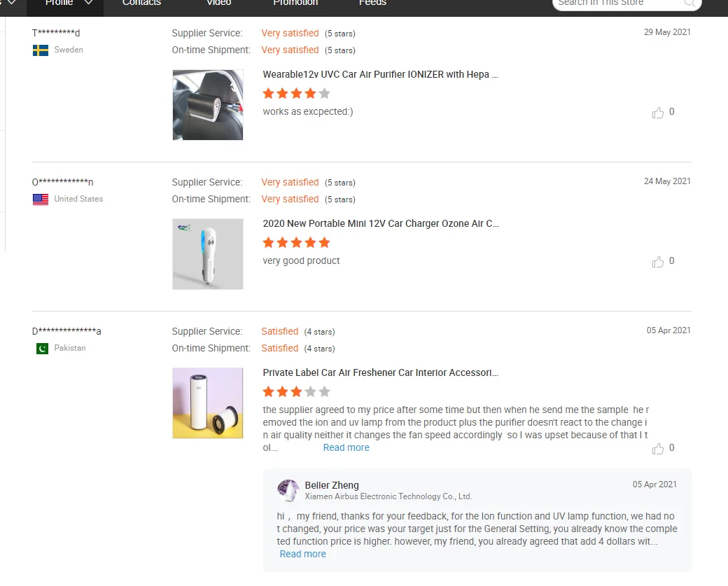Viewport: 728px width, 586px height.
Task: Click Beller Zheng's avatar picture
Action: pos(288,490)
